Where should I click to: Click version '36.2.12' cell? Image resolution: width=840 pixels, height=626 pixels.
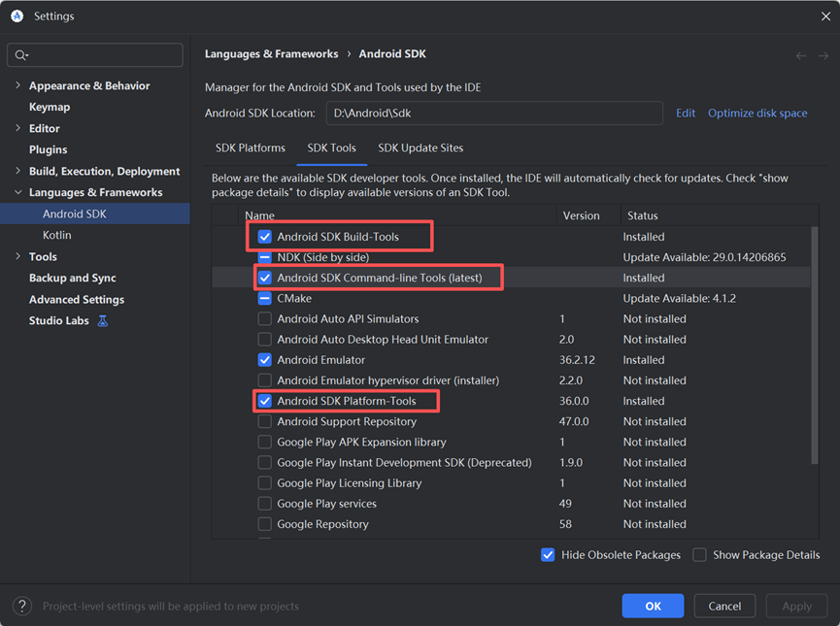(577, 360)
